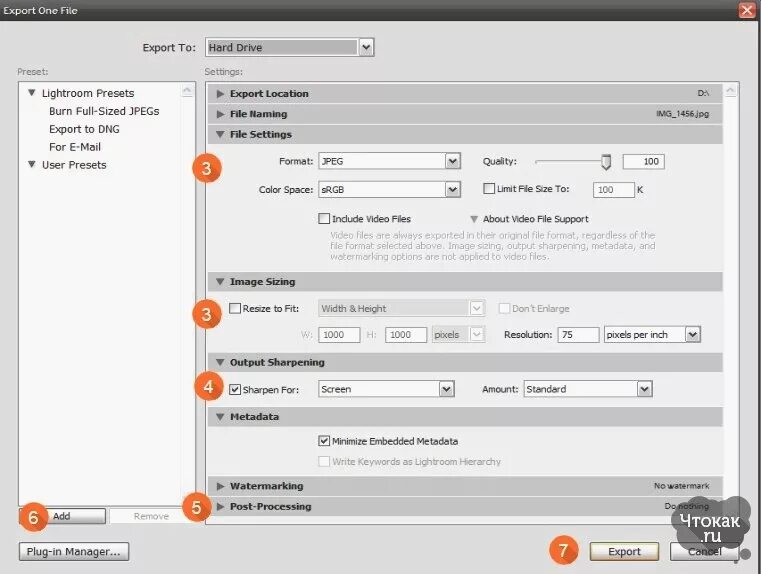
Task: Collapse the Metadata section
Action: [x=220, y=417]
